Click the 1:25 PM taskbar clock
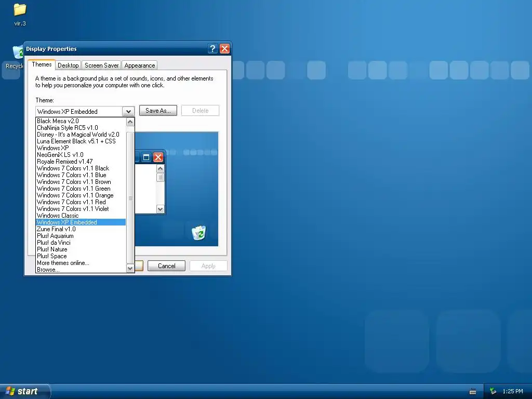 pyautogui.click(x=513, y=391)
